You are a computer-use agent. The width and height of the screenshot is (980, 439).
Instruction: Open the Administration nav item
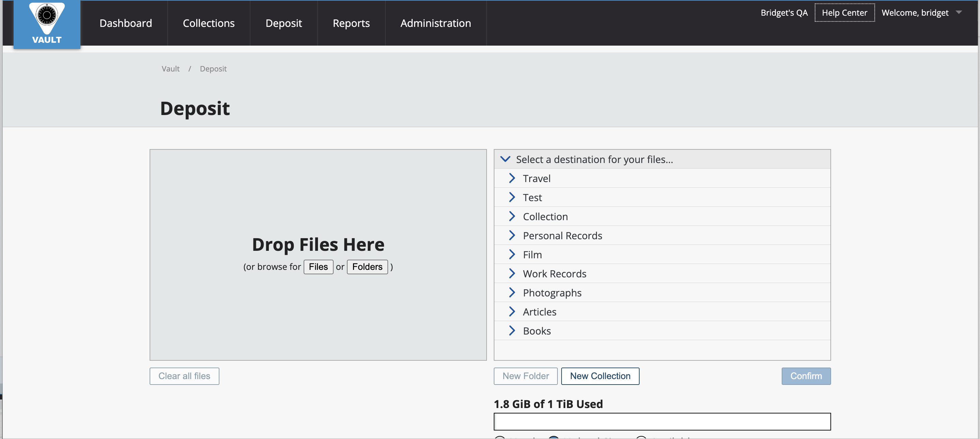coord(435,23)
